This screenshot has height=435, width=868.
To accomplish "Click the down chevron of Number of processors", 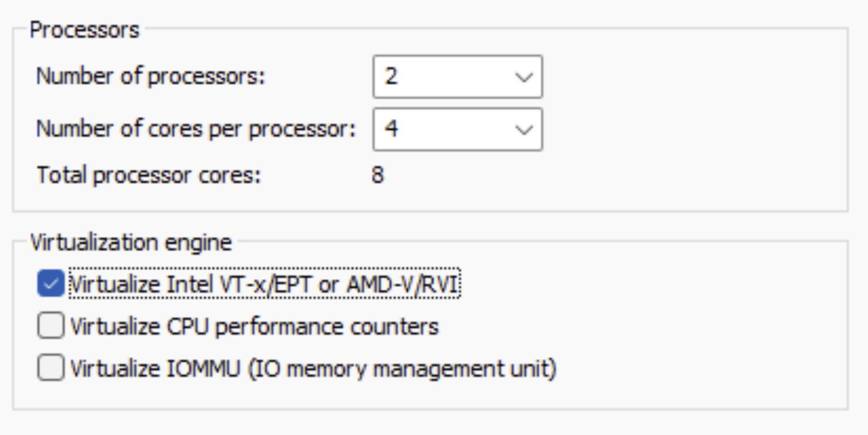I will point(524,77).
